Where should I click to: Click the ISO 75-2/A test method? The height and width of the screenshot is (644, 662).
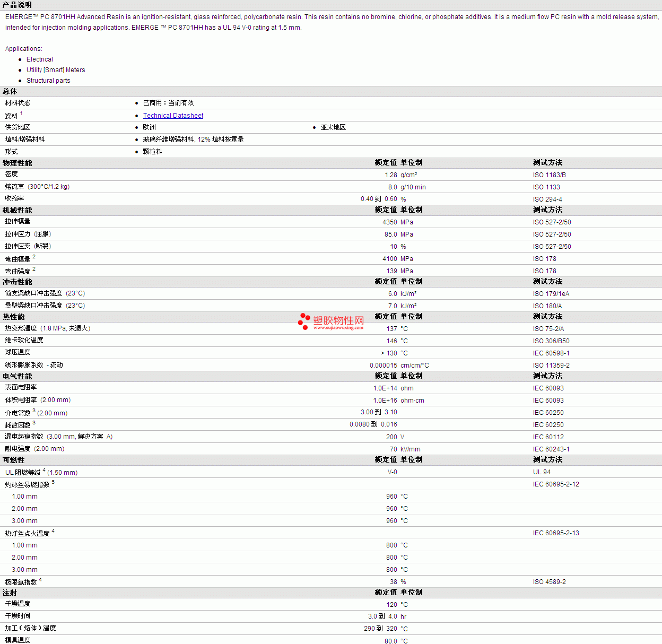tap(548, 329)
